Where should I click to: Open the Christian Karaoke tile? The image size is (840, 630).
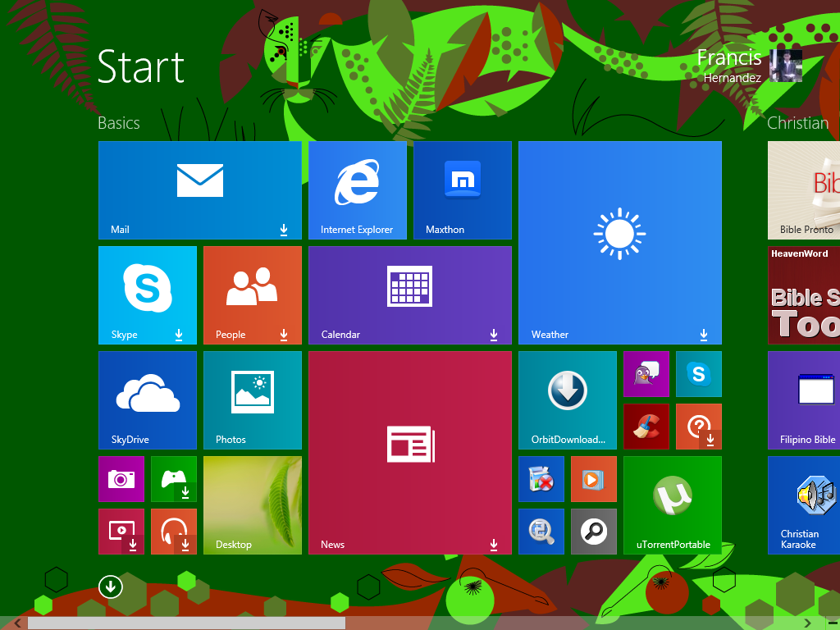(804, 505)
